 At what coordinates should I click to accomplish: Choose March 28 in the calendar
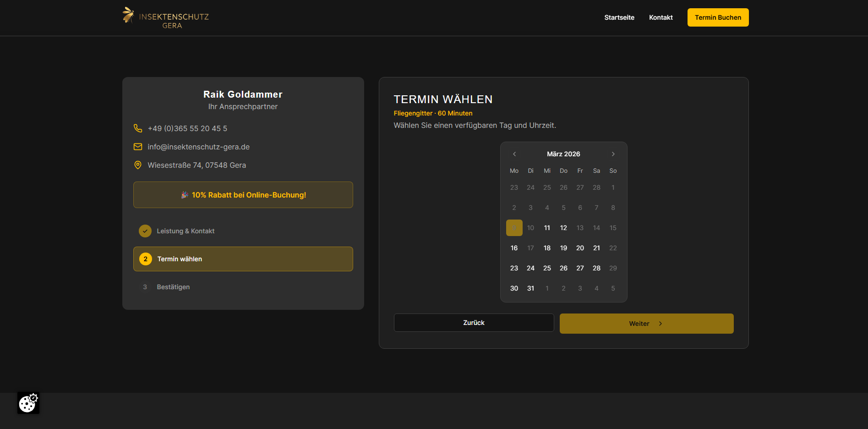596,268
